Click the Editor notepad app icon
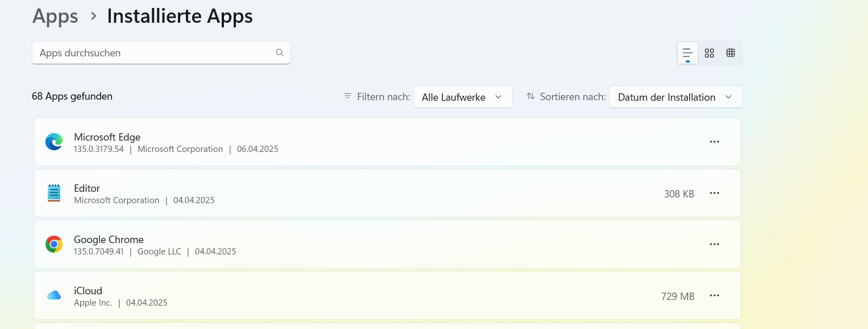The width and height of the screenshot is (868, 329). point(54,193)
